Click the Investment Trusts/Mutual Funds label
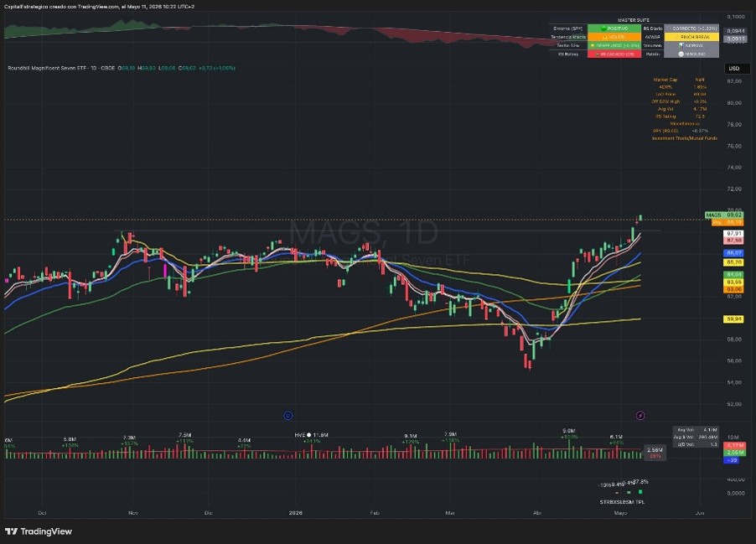This screenshot has width=756, height=544. click(x=684, y=138)
